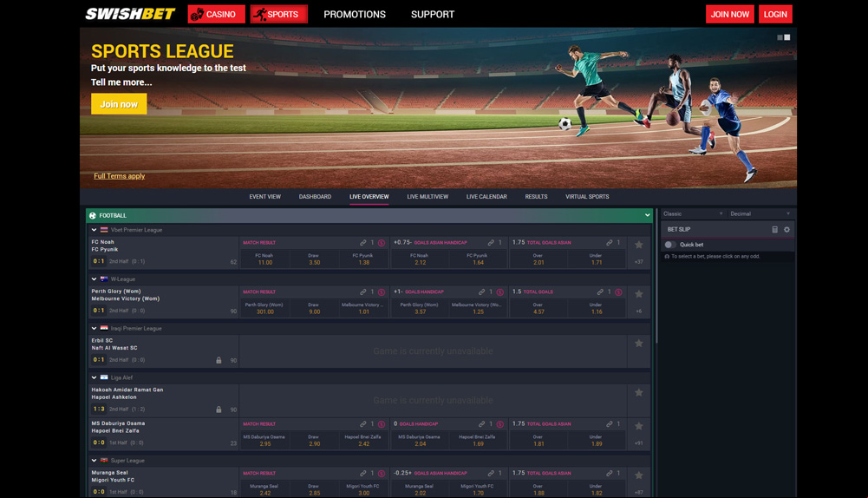Open the Decimal odds format dropdown
The image size is (868, 498).
[x=760, y=213]
